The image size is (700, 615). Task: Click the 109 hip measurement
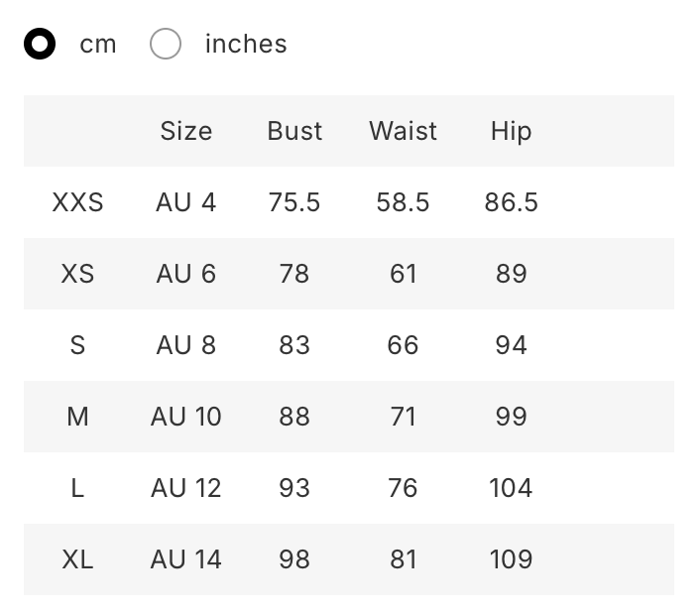[x=511, y=559]
